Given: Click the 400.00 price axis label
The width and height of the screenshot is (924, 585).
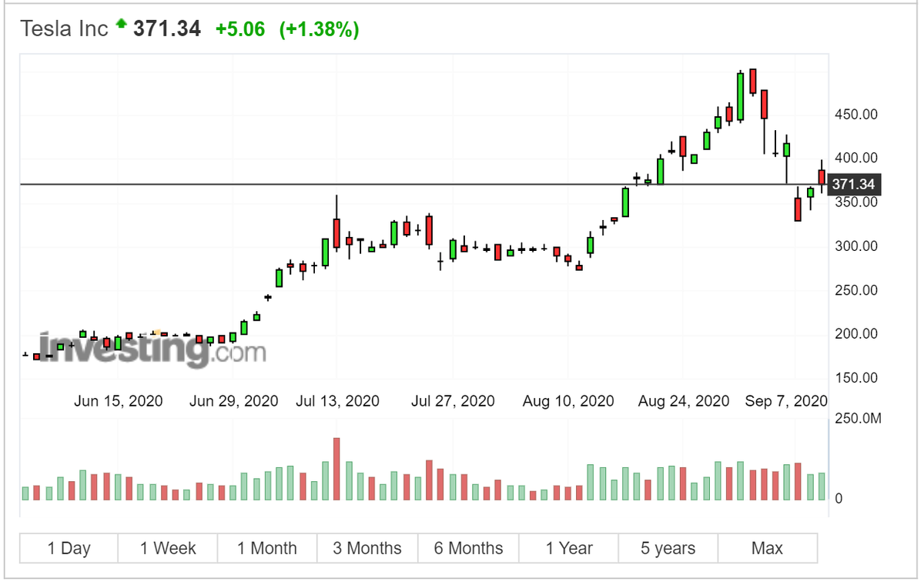Looking at the screenshot, I should click(856, 158).
